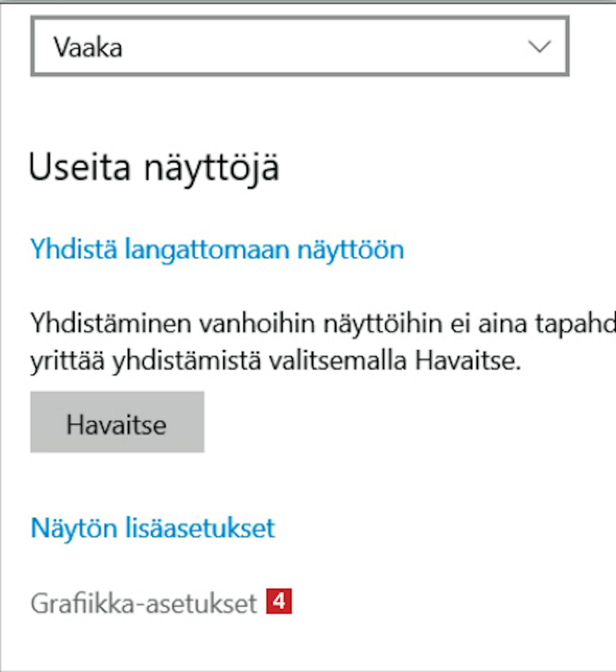Click the word "lisäasetukset" in the blue link
This screenshot has width=616, height=672.
pos(200,528)
